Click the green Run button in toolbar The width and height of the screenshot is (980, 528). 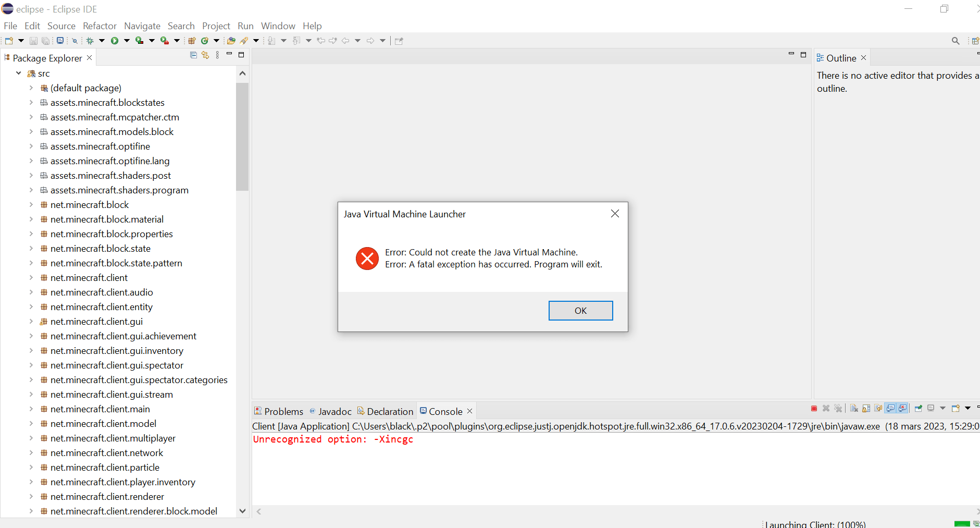point(115,41)
